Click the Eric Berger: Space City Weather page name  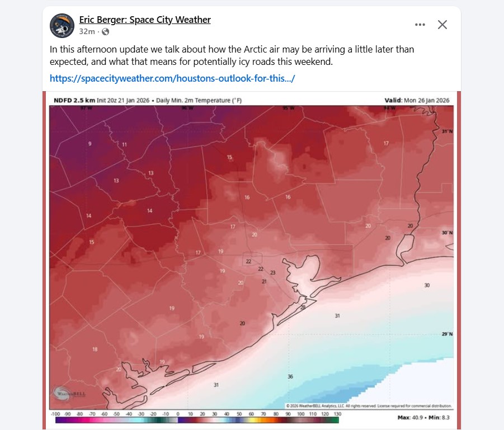point(145,20)
